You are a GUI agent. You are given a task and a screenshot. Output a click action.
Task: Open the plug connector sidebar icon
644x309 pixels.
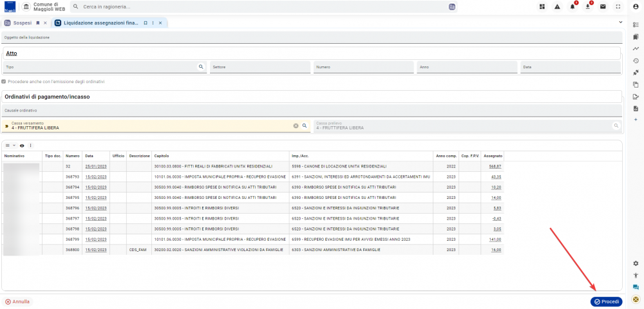click(636, 73)
